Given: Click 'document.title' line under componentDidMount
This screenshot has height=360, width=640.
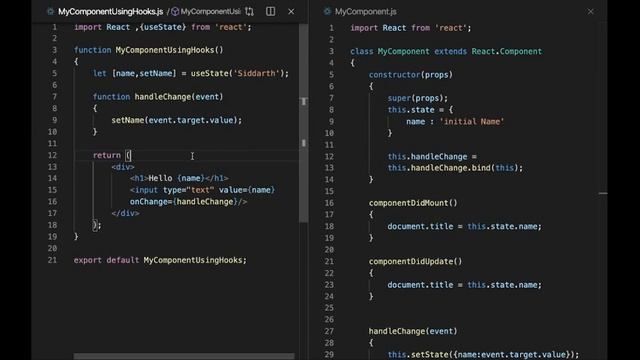Looking at the screenshot, I should pos(464,227).
